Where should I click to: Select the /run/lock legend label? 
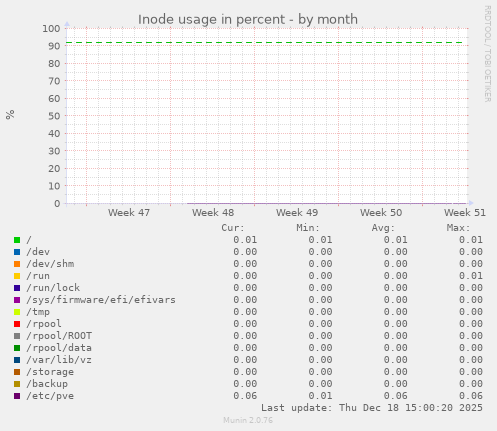click(53, 288)
